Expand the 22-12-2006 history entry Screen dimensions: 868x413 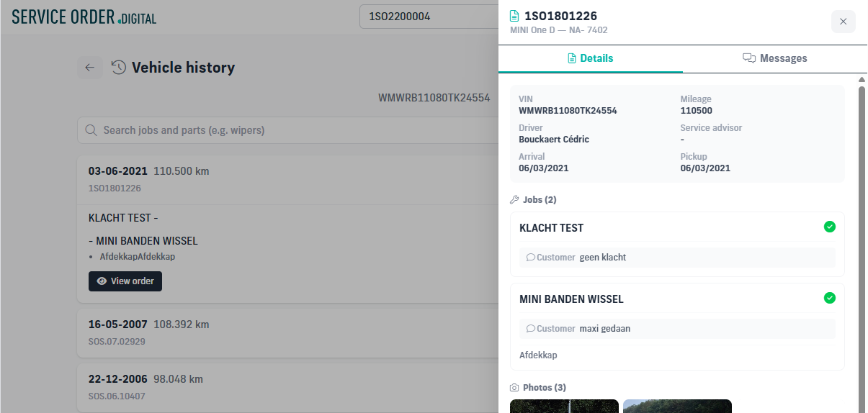click(288, 387)
